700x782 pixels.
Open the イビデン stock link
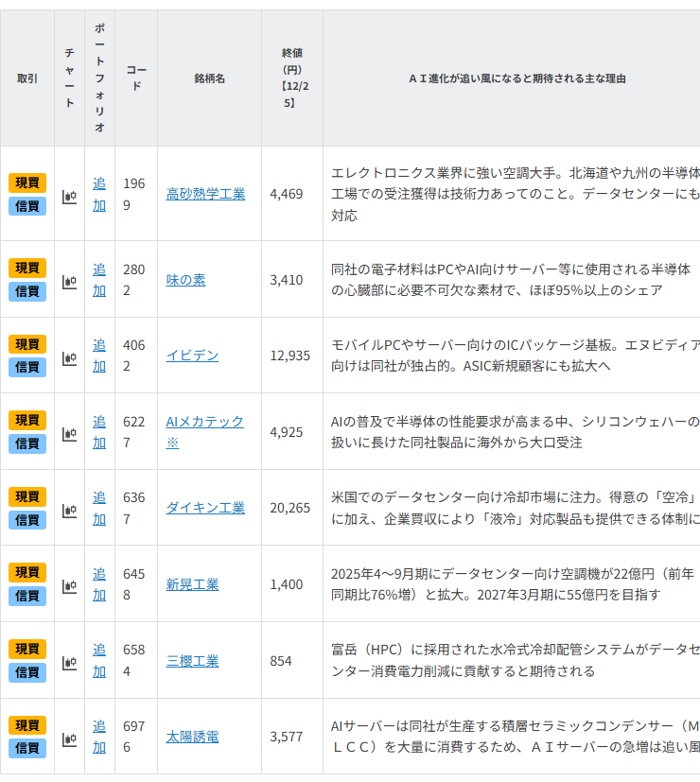[x=192, y=356]
